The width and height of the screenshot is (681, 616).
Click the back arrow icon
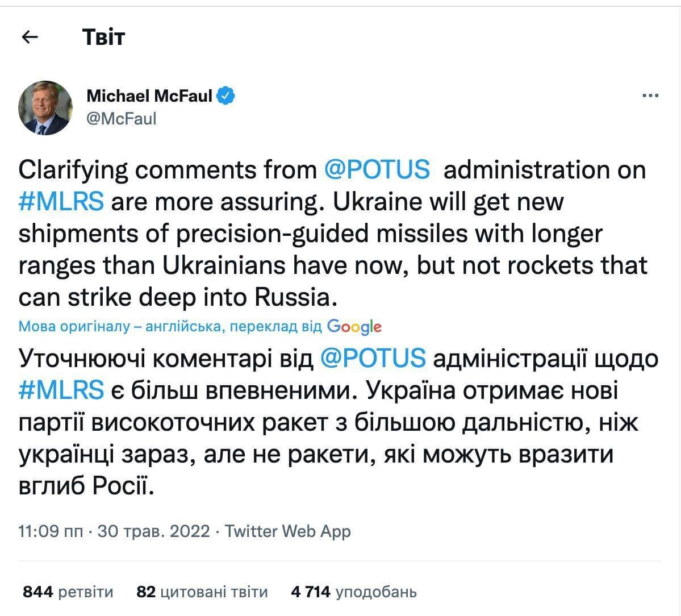[30, 38]
